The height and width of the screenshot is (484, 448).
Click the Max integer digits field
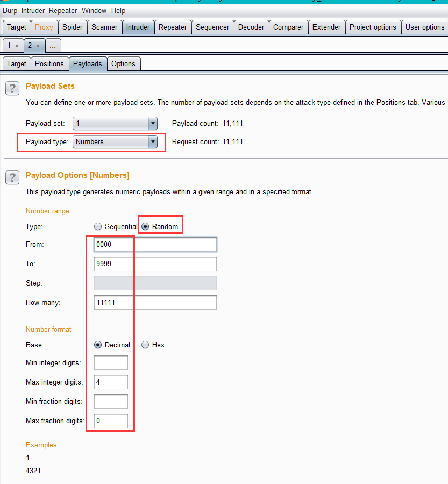(x=111, y=382)
